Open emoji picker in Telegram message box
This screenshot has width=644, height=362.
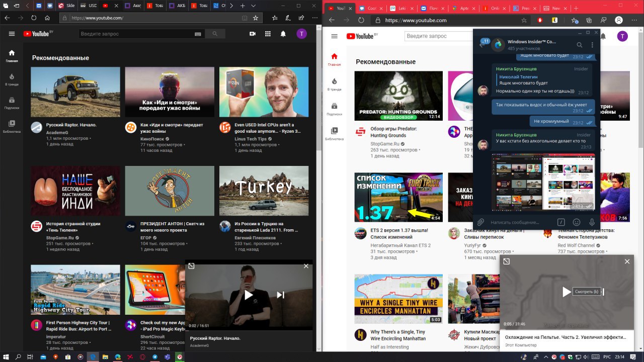(x=577, y=222)
